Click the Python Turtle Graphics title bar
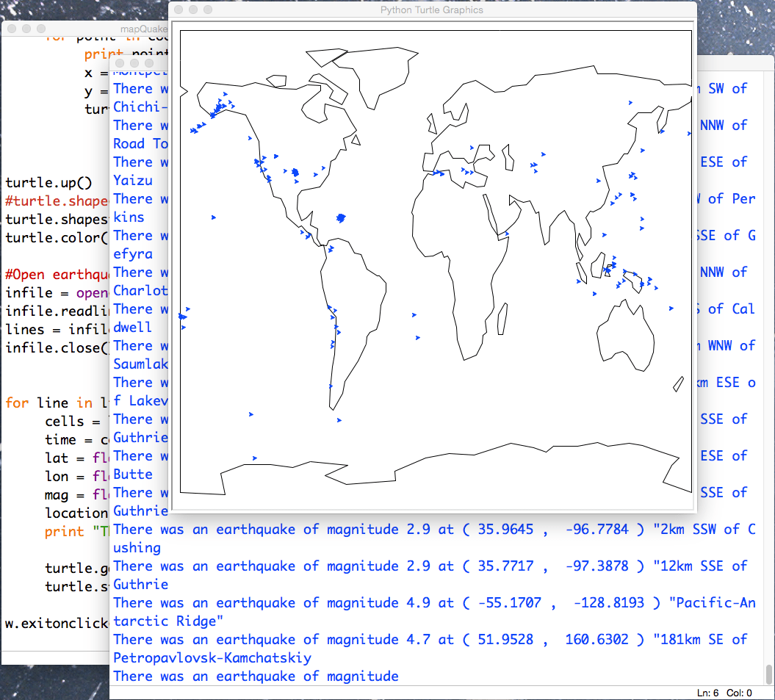This screenshot has width=775, height=700. [432, 10]
